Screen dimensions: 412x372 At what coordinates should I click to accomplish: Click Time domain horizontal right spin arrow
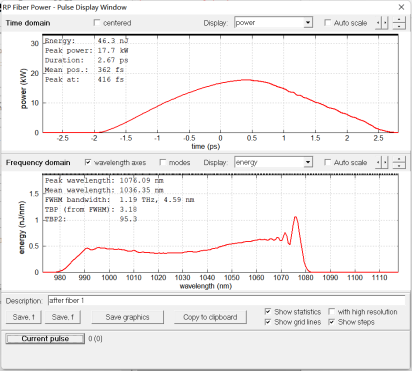click(385, 23)
